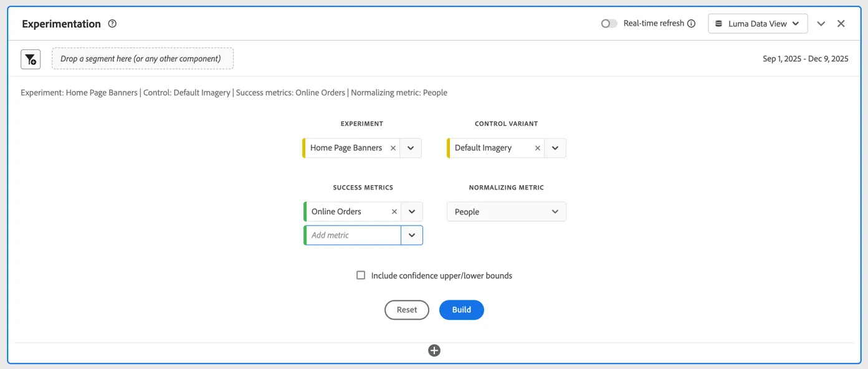Expand the Online Orders metric dropdown arrow
868x369 pixels.
tap(412, 212)
